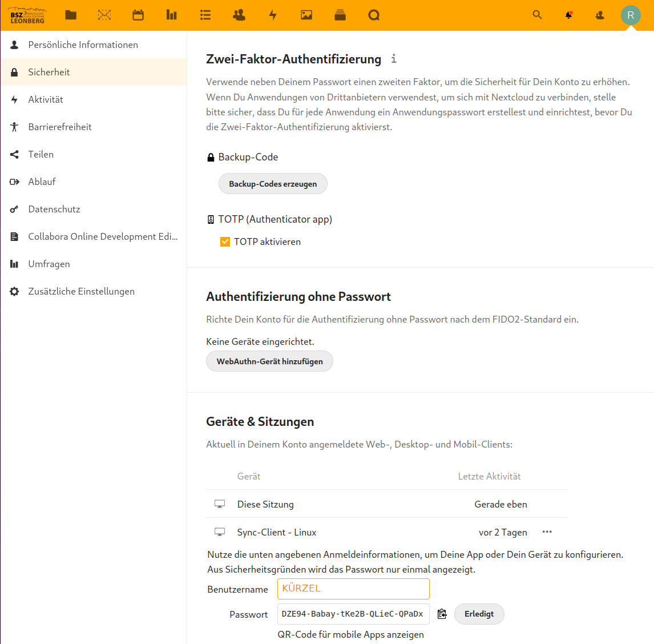Open the notifications bell

coord(568,15)
